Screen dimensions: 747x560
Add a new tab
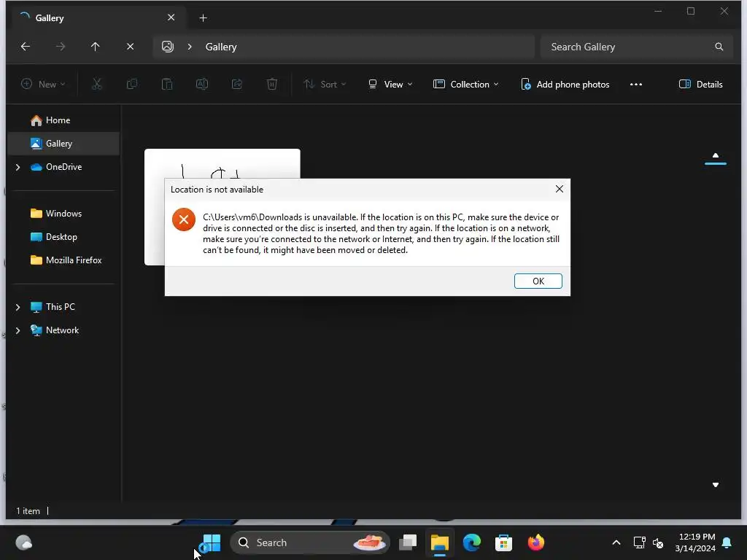click(203, 18)
